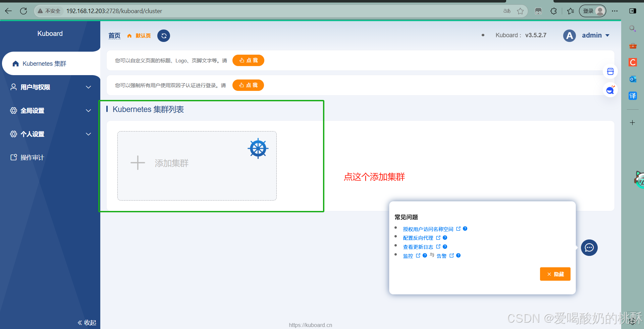This screenshot has height=329, width=644.
Task: Click the Kubernetes helm wheel icon
Action: (x=258, y=148)
